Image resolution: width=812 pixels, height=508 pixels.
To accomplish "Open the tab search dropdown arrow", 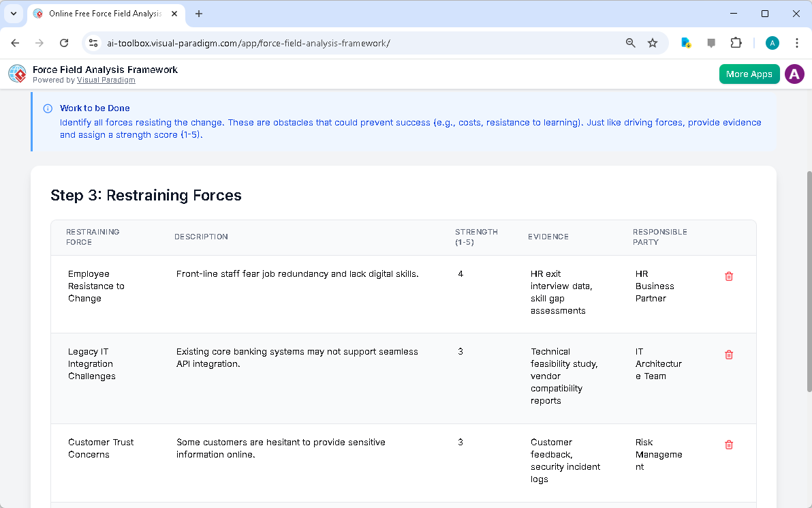I will click(x=13, y=14).
